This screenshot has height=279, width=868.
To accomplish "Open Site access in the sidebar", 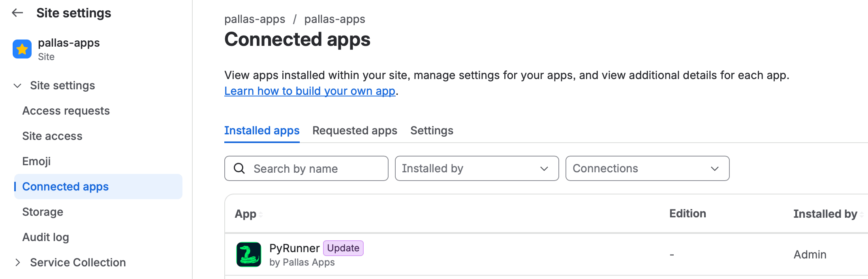I will tap(52, 136).
